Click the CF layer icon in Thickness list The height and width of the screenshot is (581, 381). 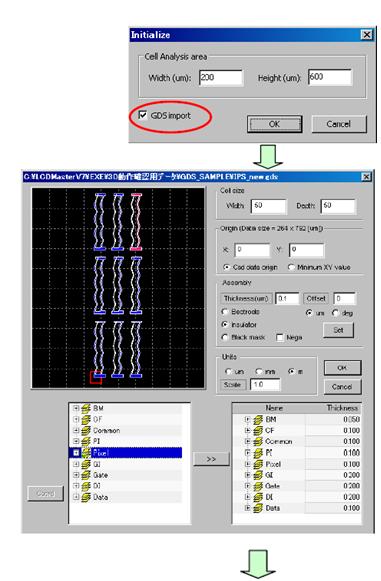[258, 431]
